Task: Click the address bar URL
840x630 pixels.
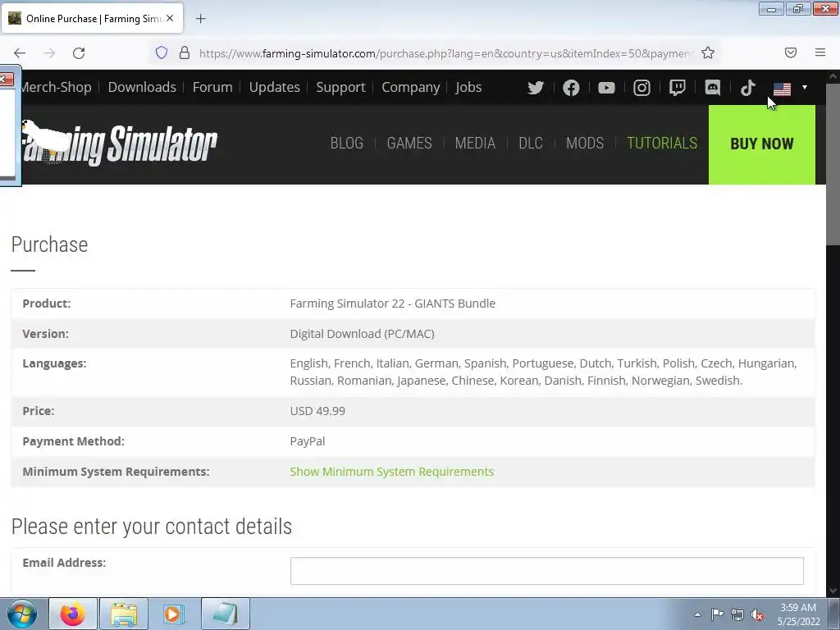Action: point(445,53)
